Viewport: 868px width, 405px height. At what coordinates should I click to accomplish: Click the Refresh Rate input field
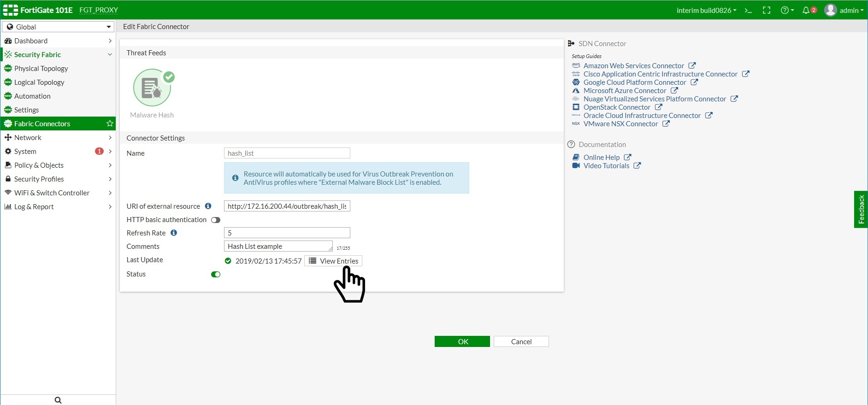[287, 233]
